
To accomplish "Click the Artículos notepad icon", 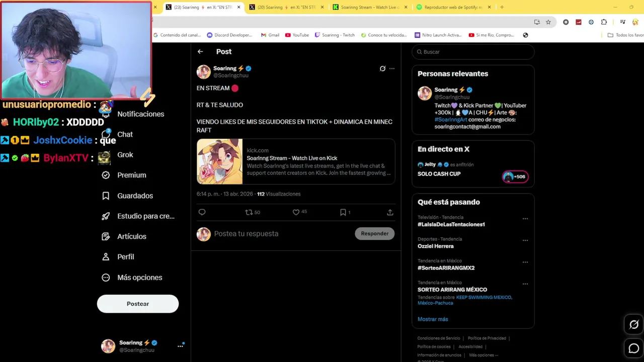I will pos(106,236).
